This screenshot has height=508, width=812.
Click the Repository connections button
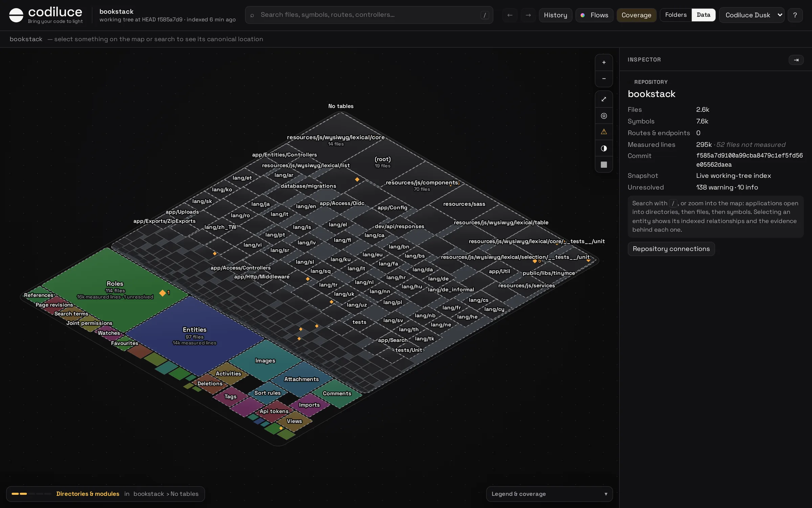coord(671,249)
